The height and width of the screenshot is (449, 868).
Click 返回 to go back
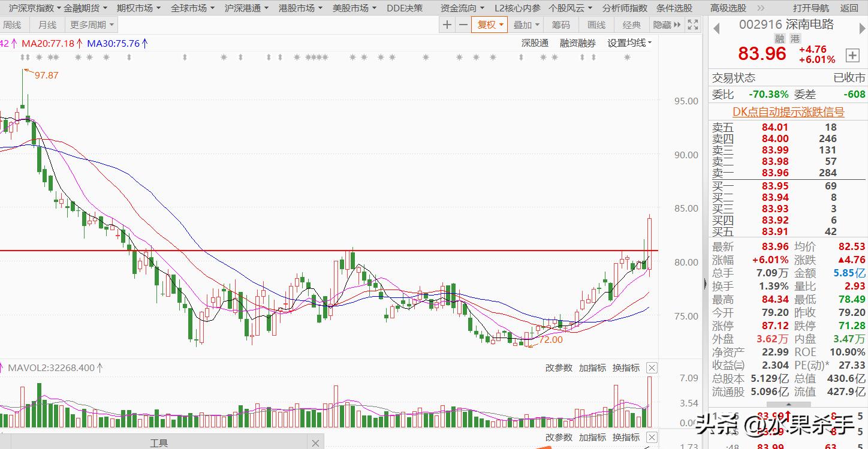849,8
